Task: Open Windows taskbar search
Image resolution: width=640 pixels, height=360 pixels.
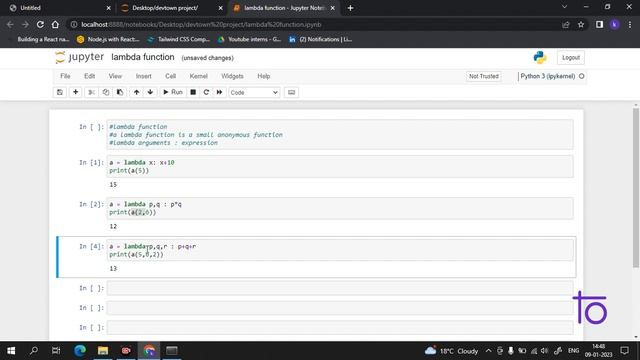Action: click(x=34, y=351)
